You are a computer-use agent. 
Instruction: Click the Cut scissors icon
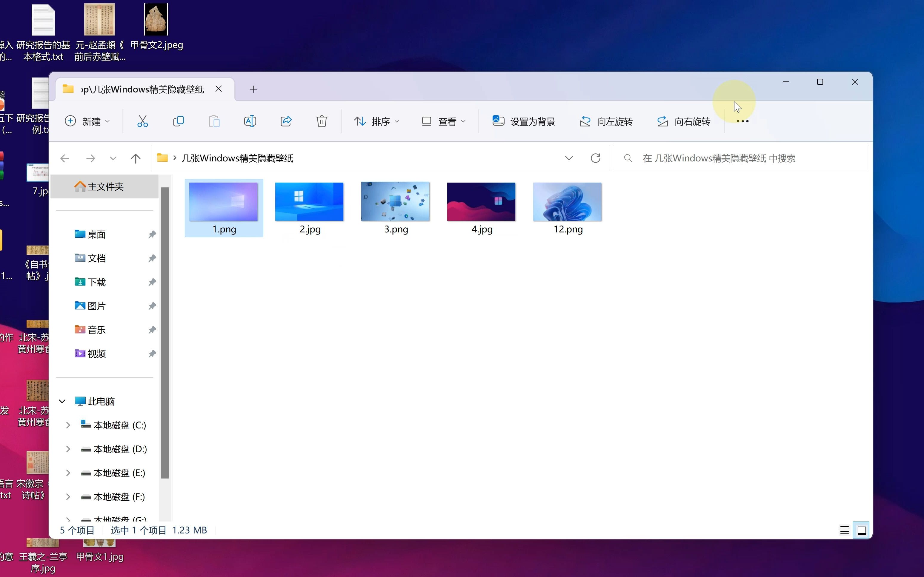point(142,121)
